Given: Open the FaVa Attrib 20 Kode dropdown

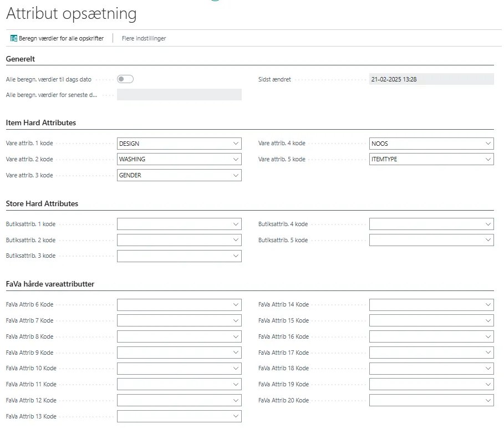Looking at the screenshot, I should pyautogui.click(x=488, y=400).
